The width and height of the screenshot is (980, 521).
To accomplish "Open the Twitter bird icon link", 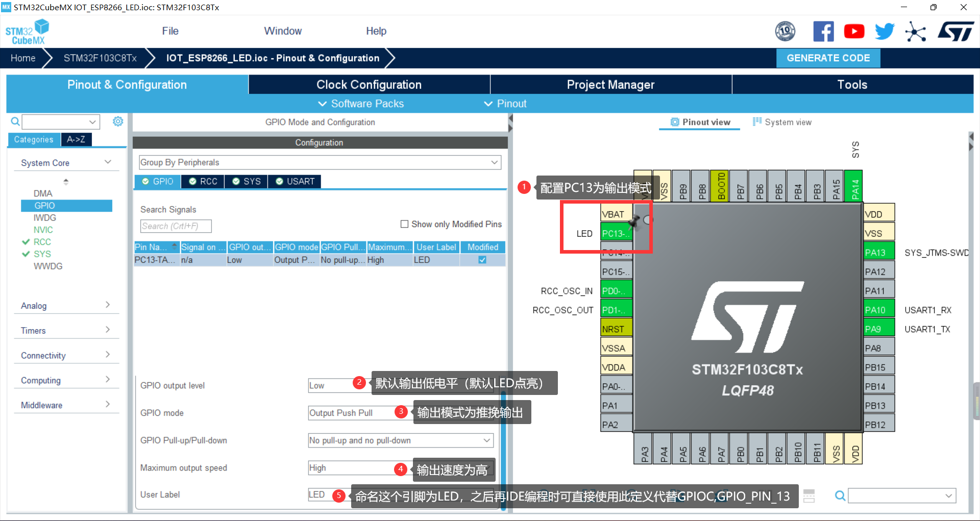I will point(885,32).
